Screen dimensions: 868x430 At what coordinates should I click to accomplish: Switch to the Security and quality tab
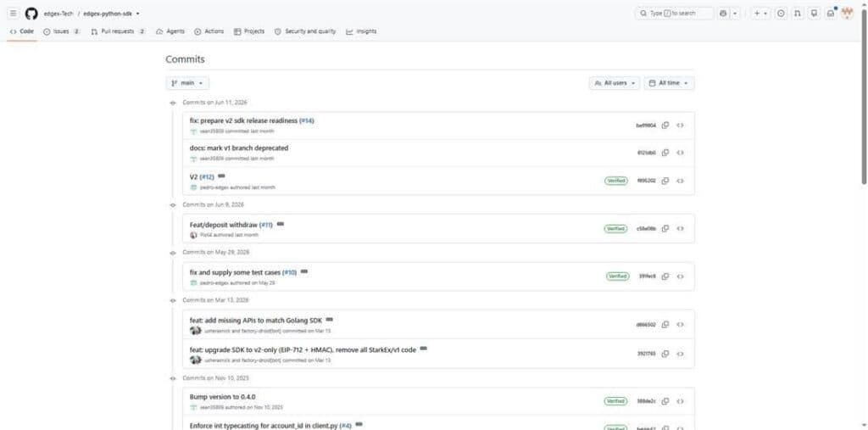coord(305,31)
